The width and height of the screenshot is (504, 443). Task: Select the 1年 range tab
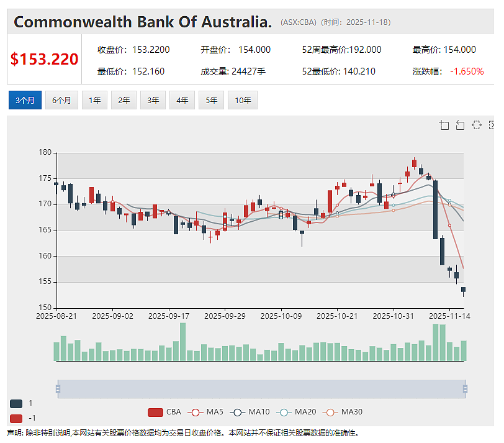pos(94,100)
